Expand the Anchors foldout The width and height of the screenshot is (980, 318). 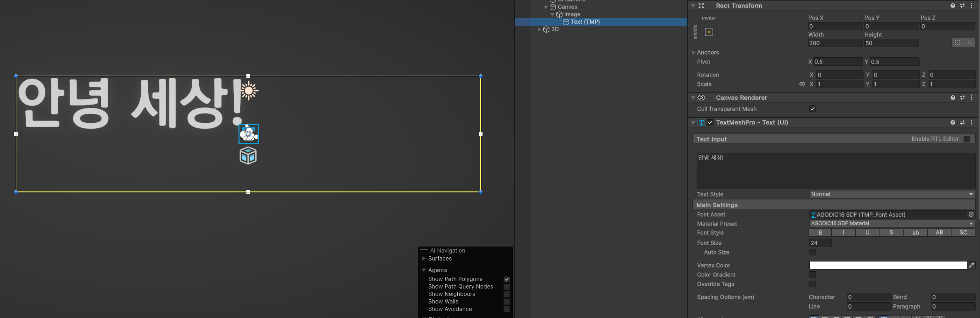(x=694, y=52)
